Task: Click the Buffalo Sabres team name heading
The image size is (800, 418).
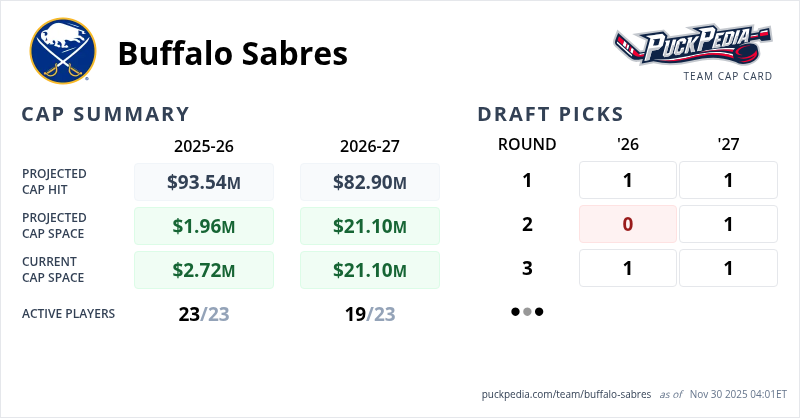Action: [x=233, y=54]
